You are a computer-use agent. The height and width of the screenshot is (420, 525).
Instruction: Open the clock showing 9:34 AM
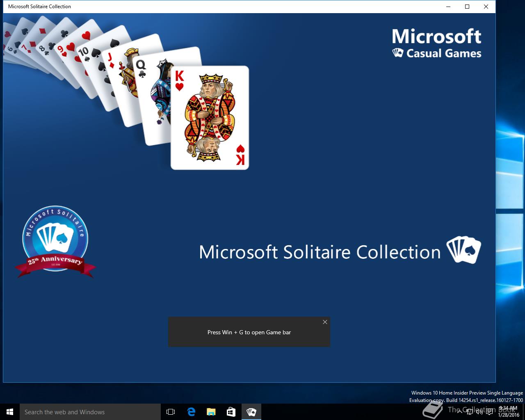(x=509, y=412)
